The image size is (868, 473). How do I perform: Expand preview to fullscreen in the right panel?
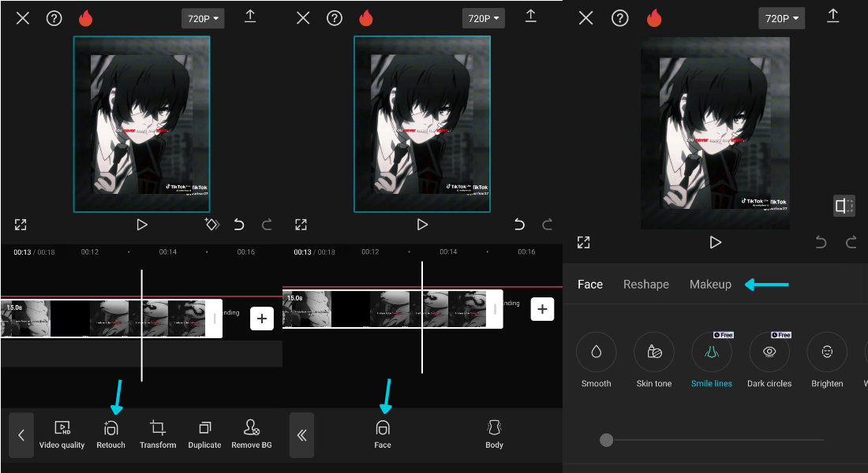click(583, 242)
